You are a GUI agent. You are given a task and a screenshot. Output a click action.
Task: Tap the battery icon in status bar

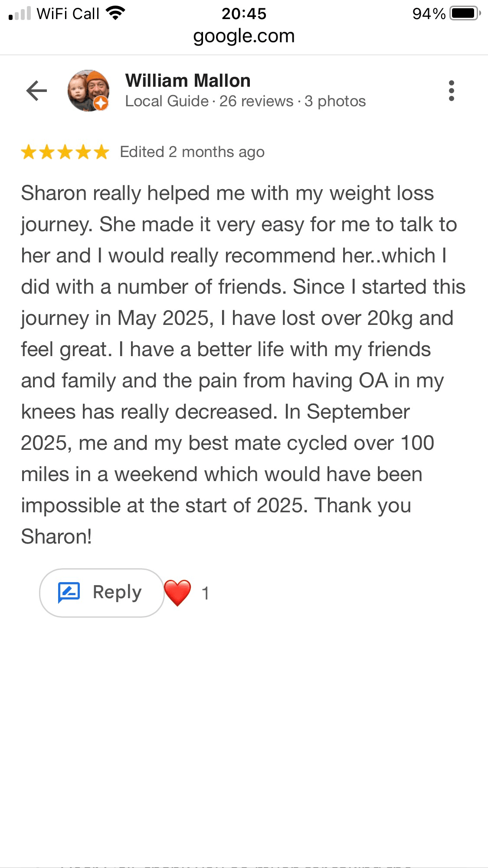point(465,13)
